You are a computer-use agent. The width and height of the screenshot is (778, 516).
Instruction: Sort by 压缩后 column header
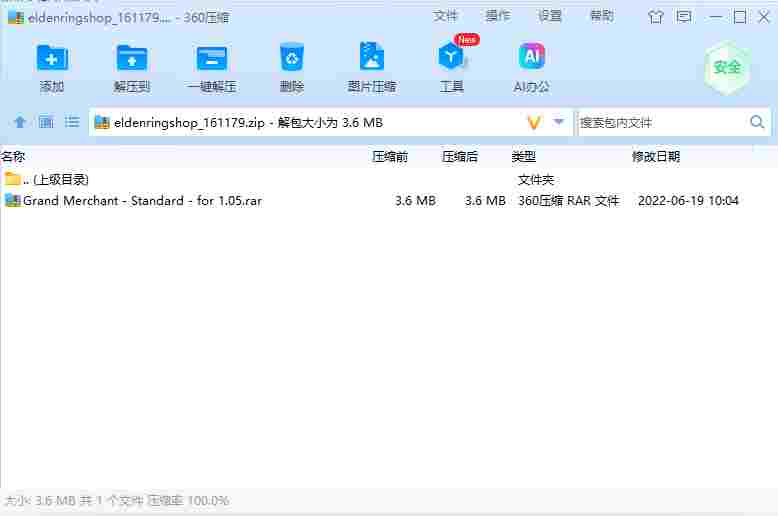click(460, 157)
